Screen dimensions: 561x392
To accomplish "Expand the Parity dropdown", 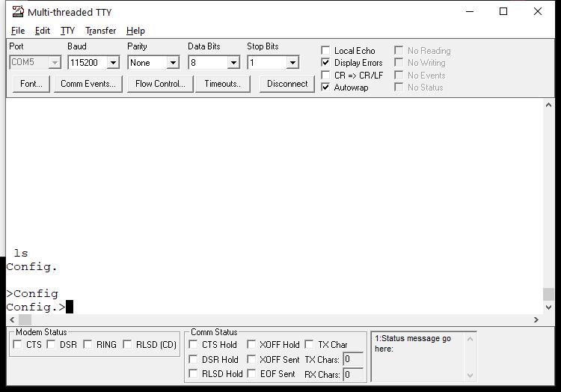I will tap(173, 63).
